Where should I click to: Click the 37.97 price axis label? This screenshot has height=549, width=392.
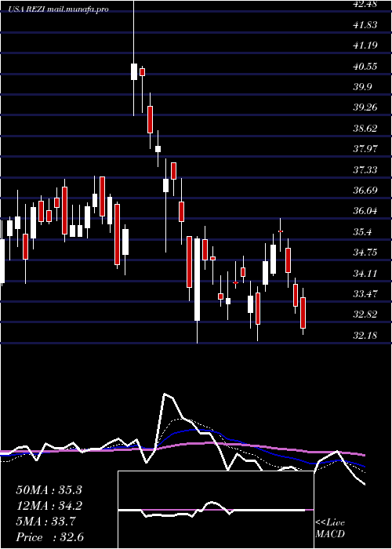click(365, 149)
